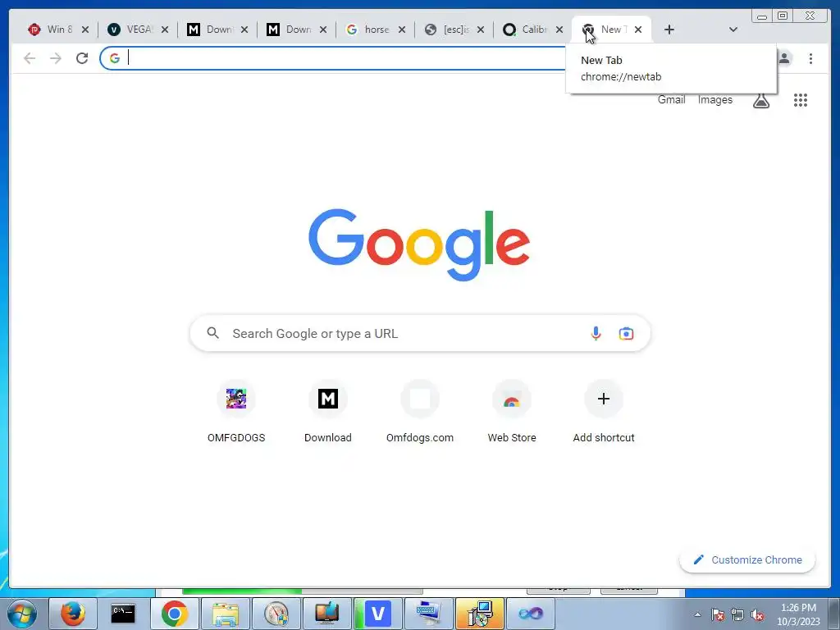Image resolution: width=840 pixels, height=630 pixels.
Task: Show hidden system tray icons
Action: point(697,614)
